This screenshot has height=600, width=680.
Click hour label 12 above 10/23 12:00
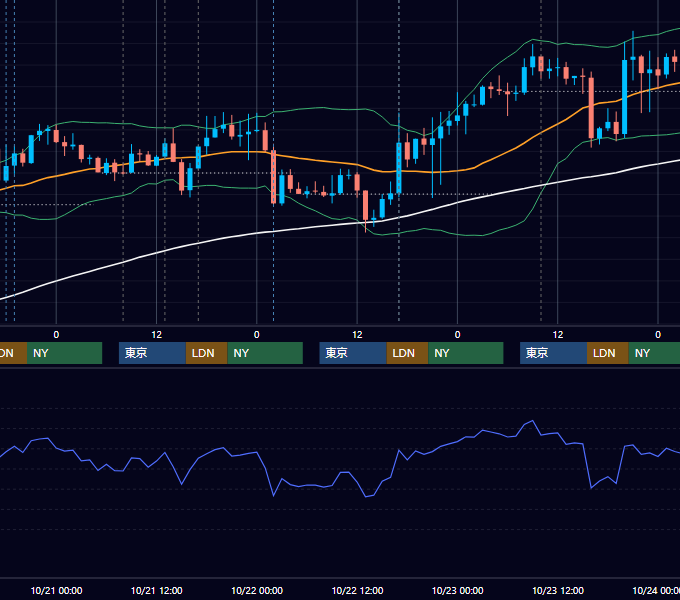point(558,335)
